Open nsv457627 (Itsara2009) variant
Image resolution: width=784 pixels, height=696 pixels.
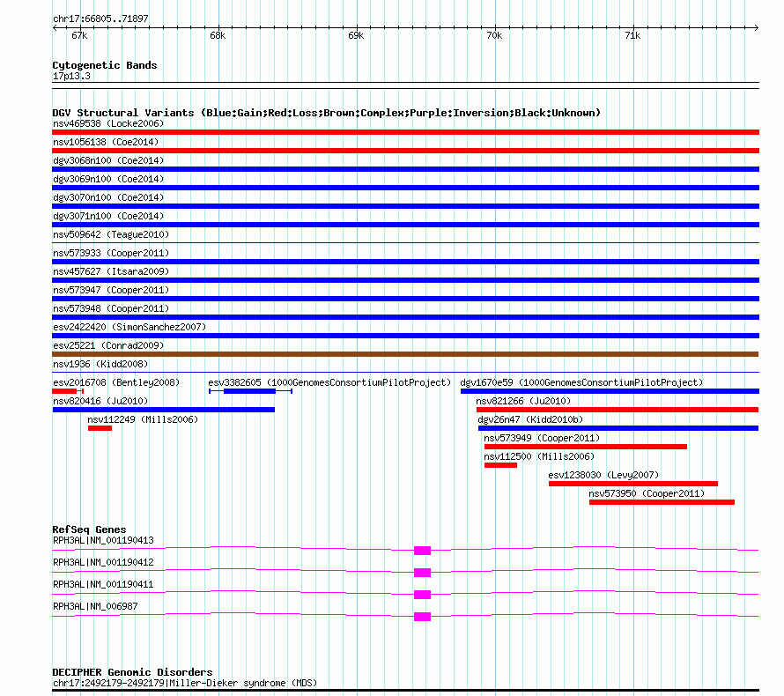111,271
